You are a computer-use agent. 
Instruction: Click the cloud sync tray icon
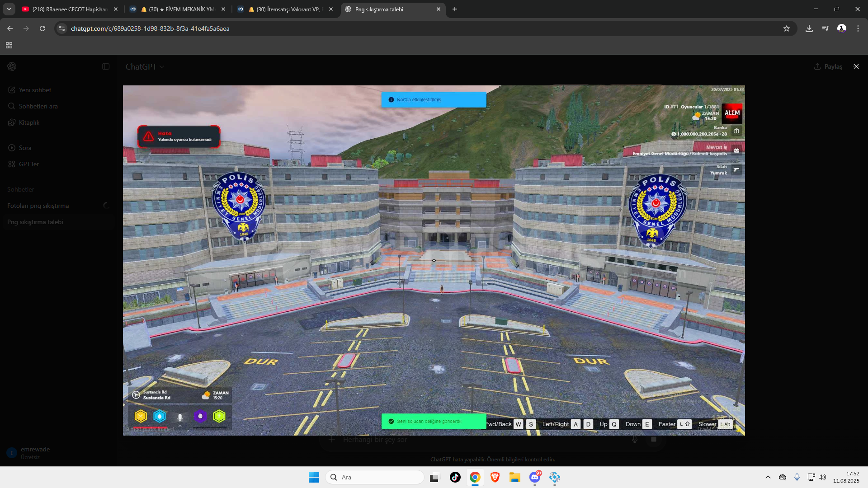tap(783, 477)
